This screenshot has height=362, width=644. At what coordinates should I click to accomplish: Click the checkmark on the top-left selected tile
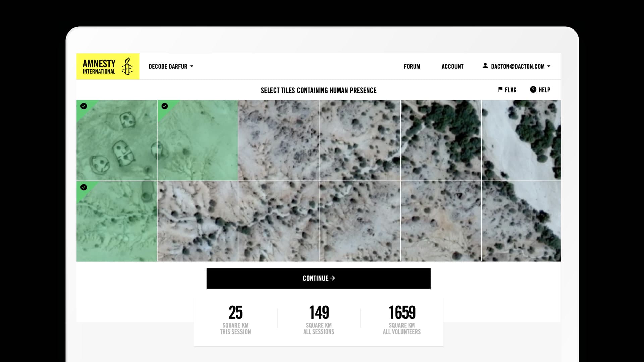84,107
